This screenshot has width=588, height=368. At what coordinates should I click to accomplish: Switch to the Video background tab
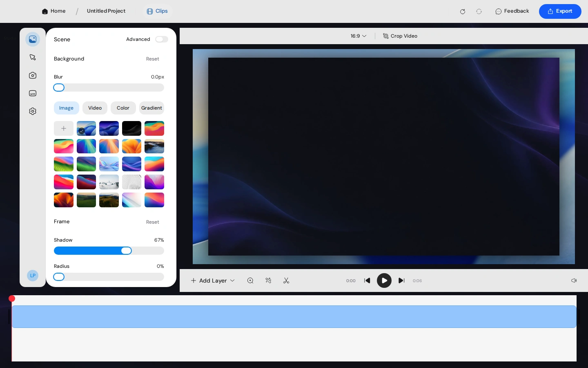pyautogui.click(x=95, y=108)
